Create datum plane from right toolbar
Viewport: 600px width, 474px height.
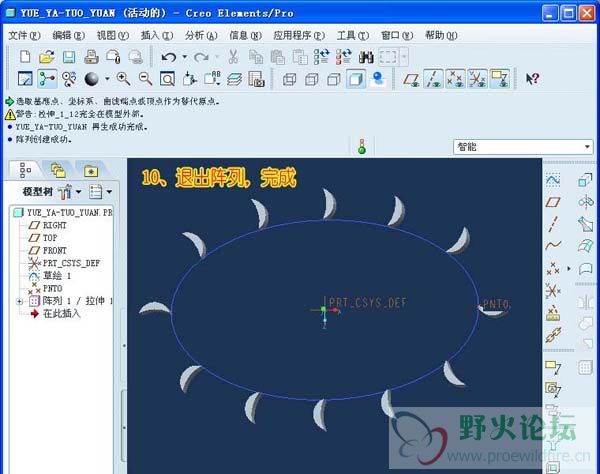(553, 202)
